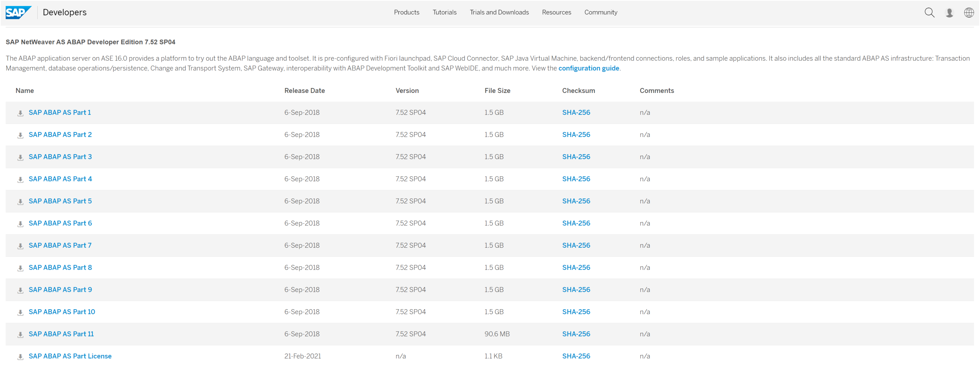Open the Resources menu

coord(556,12)
